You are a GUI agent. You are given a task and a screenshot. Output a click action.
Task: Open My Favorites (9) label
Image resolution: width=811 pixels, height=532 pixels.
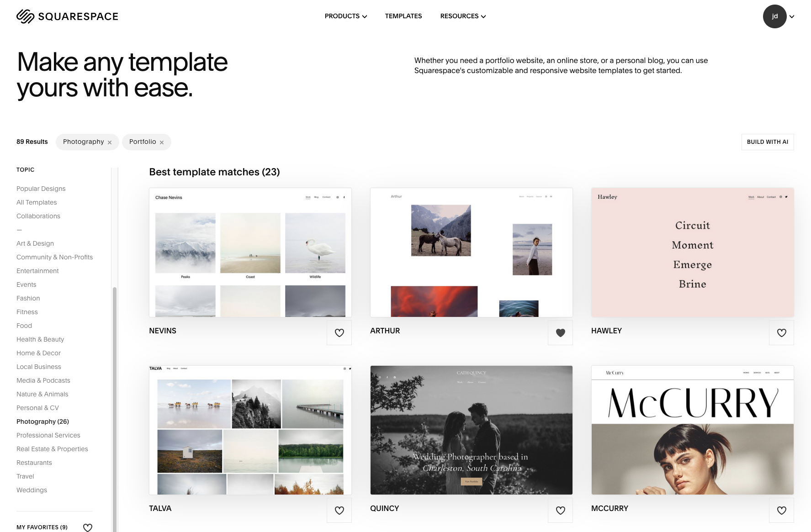pos(42,527)
